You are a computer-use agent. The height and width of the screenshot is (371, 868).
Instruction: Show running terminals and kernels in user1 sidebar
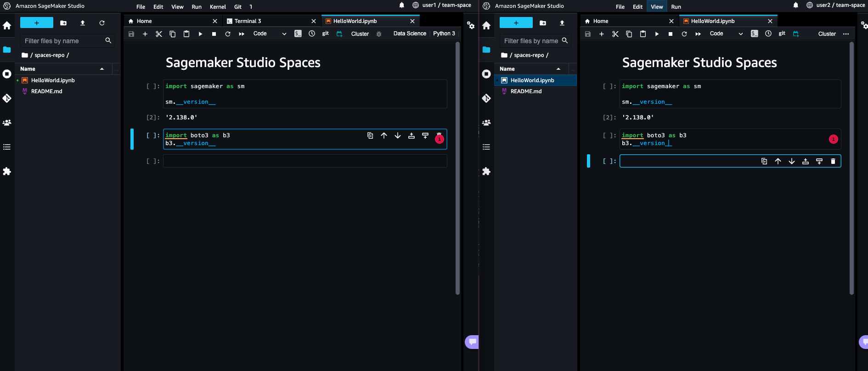tap(7, 74)
